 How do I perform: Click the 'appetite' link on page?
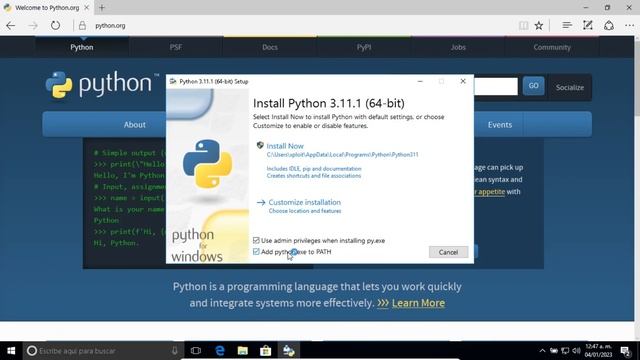pos(491,191)
